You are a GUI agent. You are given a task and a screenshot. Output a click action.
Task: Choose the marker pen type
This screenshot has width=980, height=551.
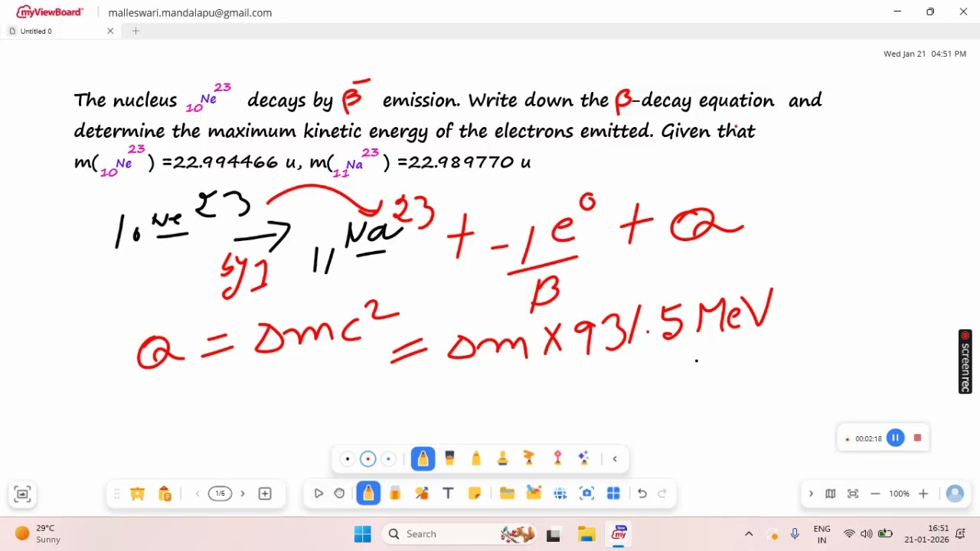[476, 458]
